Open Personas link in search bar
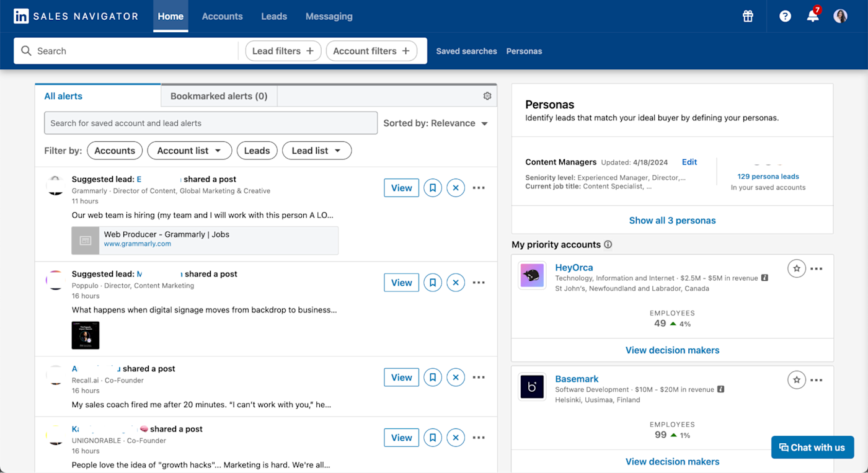 click(524, 51)
